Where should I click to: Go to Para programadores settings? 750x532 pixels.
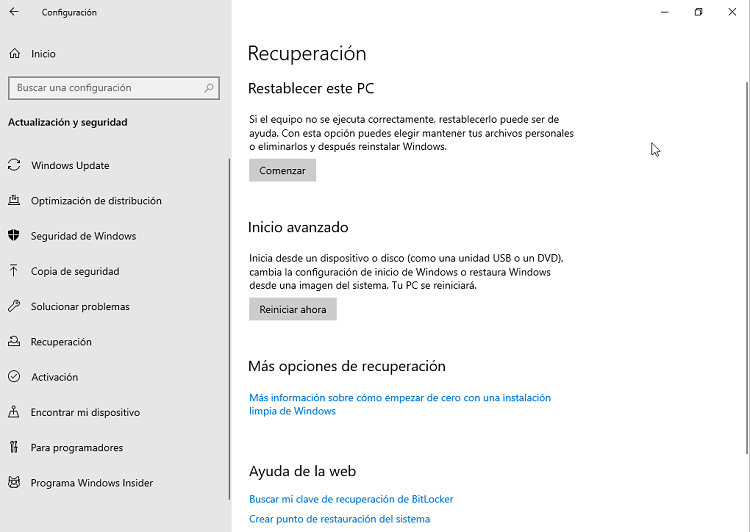(x=77, y=448)
